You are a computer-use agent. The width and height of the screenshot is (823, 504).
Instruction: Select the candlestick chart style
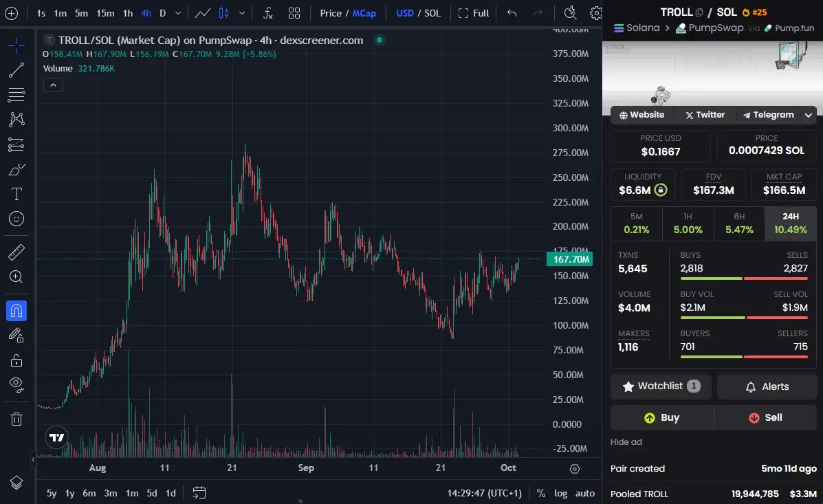(223, 13)
